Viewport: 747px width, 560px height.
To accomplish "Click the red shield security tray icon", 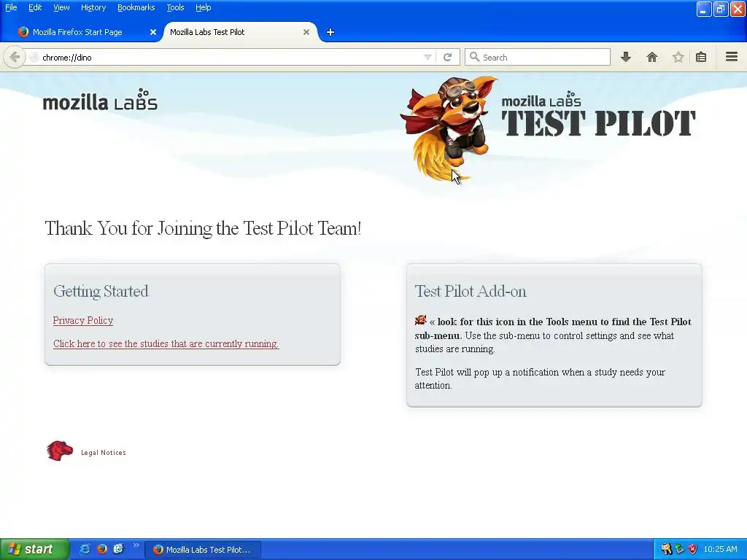I will [693, 549].
